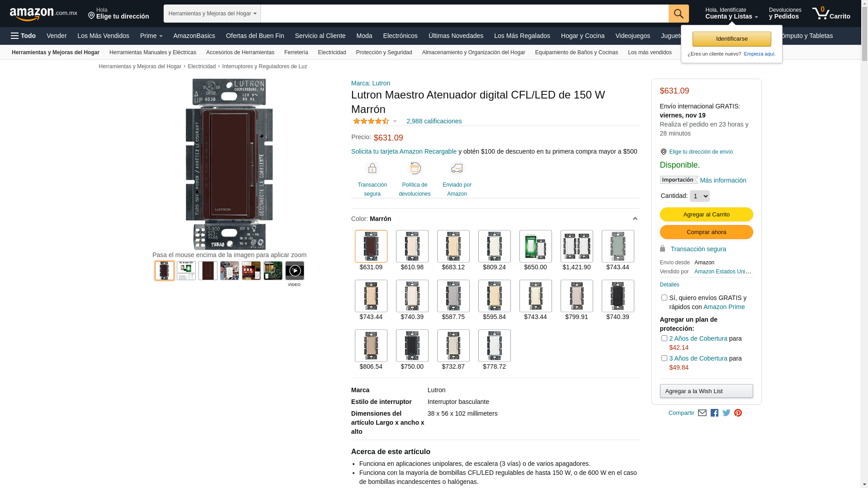Select the $650.00 green color swatch
The width and height of the screenshot is (868, 488).
535,247
